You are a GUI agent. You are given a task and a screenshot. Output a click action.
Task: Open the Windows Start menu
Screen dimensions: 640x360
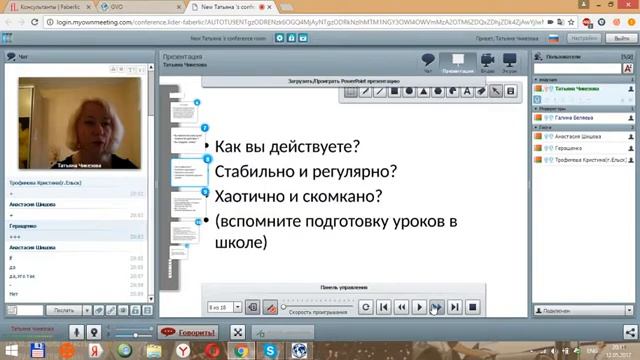pyautogui.click(x=11, y=351)
